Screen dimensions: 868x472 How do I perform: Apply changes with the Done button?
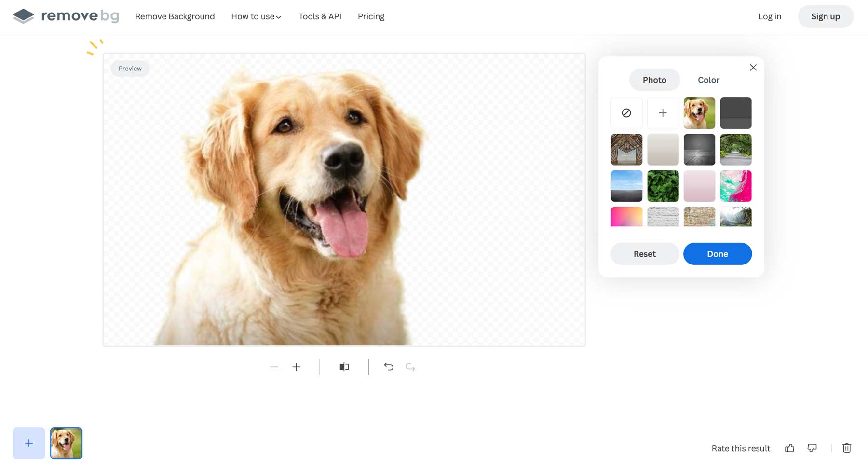click(x=717, y=253)
